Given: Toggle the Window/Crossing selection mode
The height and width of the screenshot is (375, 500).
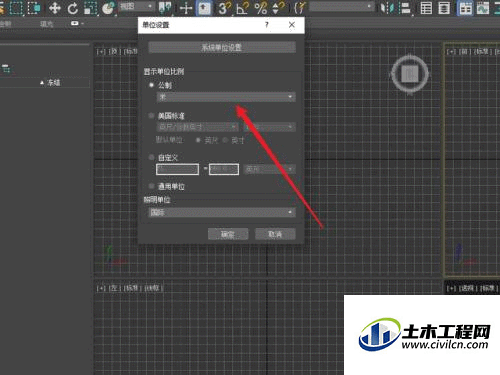Looking at the screenshot, I should (x=34, y=7).
